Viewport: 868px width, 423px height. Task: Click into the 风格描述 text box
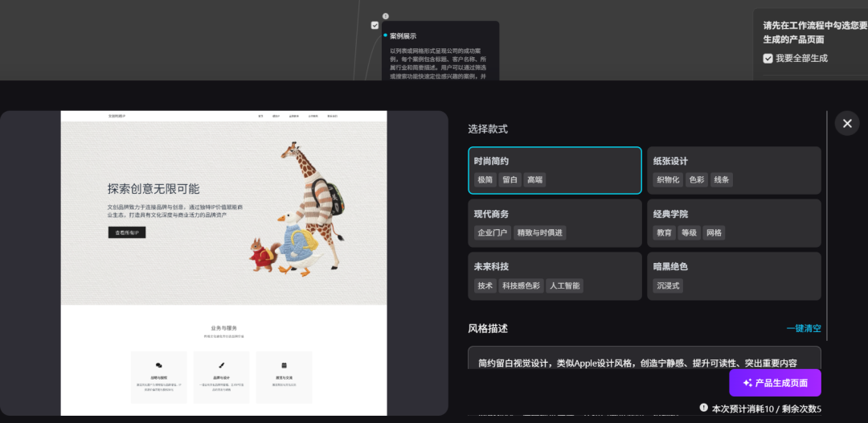(x=645, y=358)
